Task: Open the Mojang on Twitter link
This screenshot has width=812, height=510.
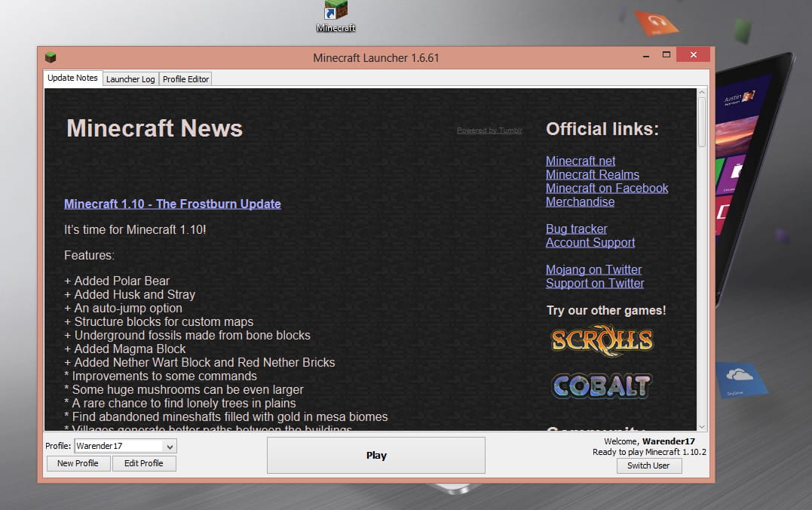Action: [593, 269]
